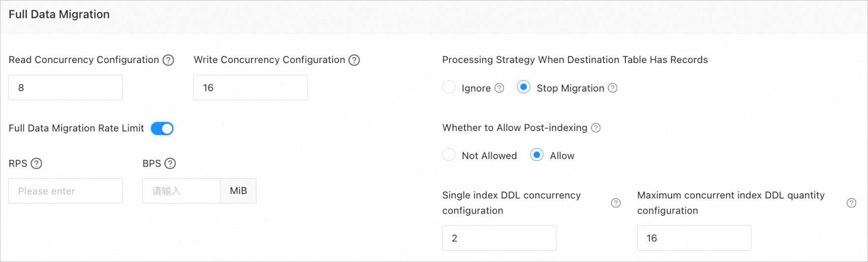Click the RPS input box
868x262 pixels.
[x=65, y=191]
